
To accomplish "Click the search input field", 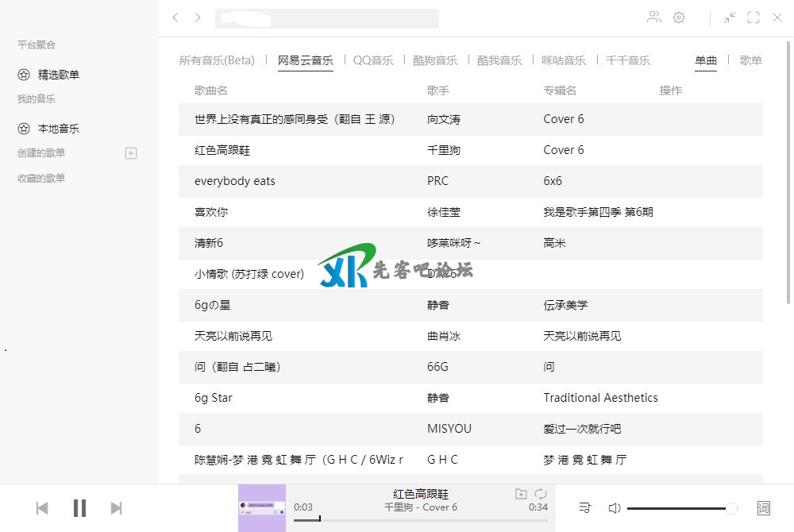I will (326, 18).
